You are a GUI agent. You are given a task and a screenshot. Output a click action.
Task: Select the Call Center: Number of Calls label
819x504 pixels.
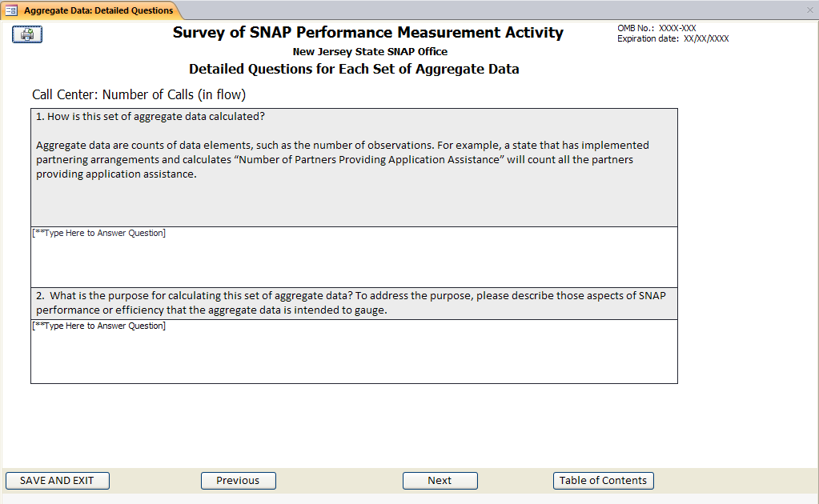139,94
